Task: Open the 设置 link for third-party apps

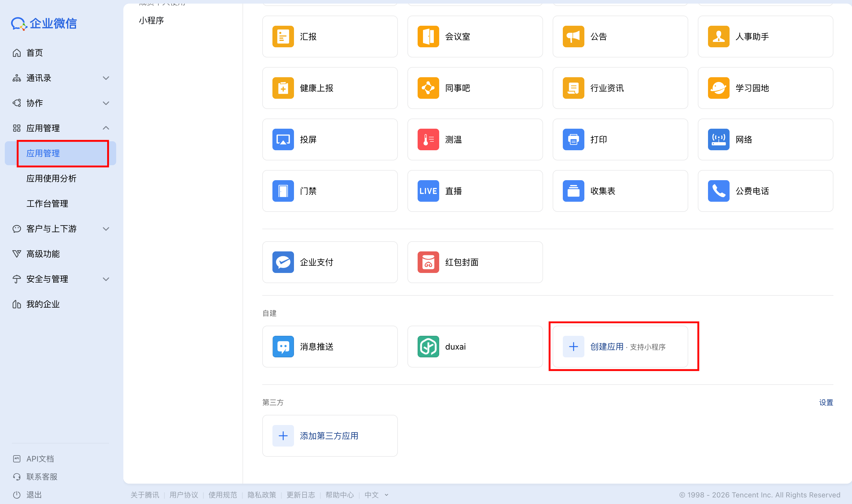Action: coord(826,402)
